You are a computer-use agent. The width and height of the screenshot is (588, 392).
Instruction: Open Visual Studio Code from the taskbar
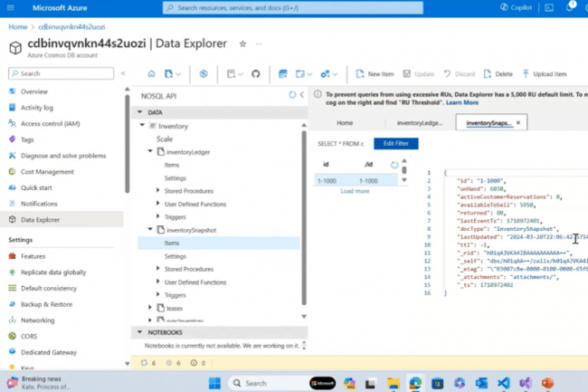[504, 383]
